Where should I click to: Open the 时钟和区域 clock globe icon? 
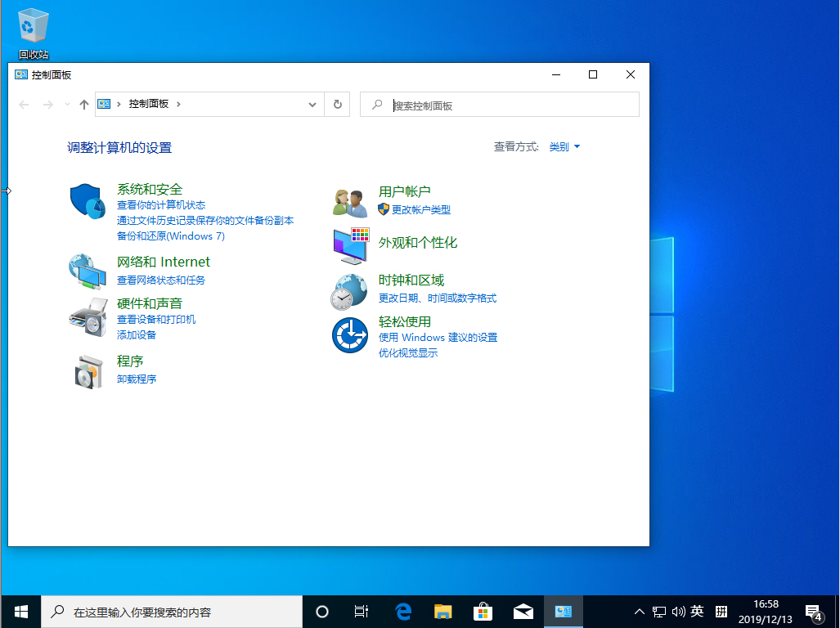tap(350, 291)
